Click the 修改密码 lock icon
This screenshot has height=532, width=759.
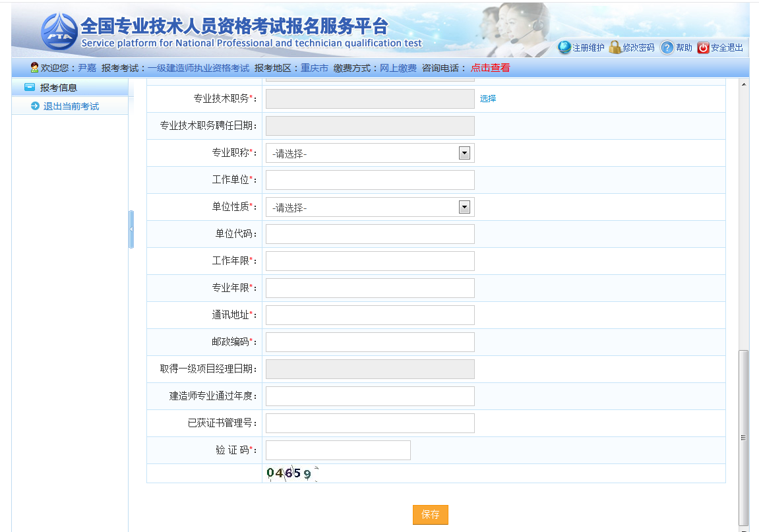[x=615, y=47]
